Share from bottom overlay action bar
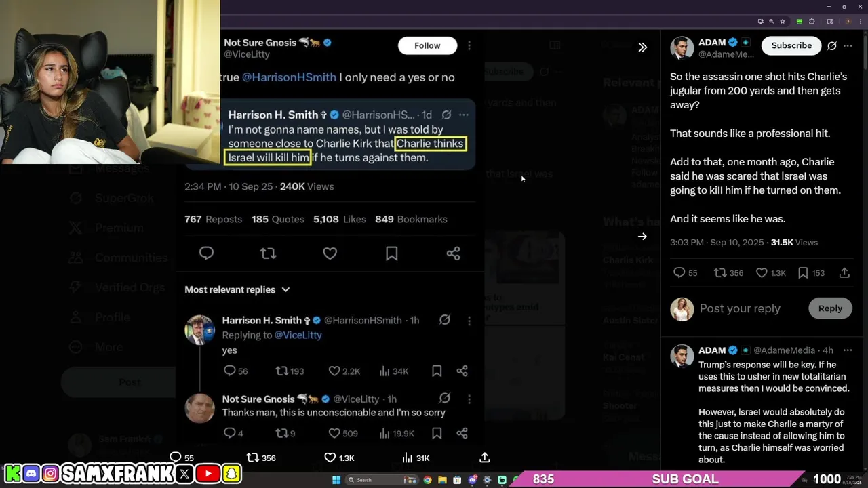This screenshot has height=488, width=868. [x=484, y=457]
